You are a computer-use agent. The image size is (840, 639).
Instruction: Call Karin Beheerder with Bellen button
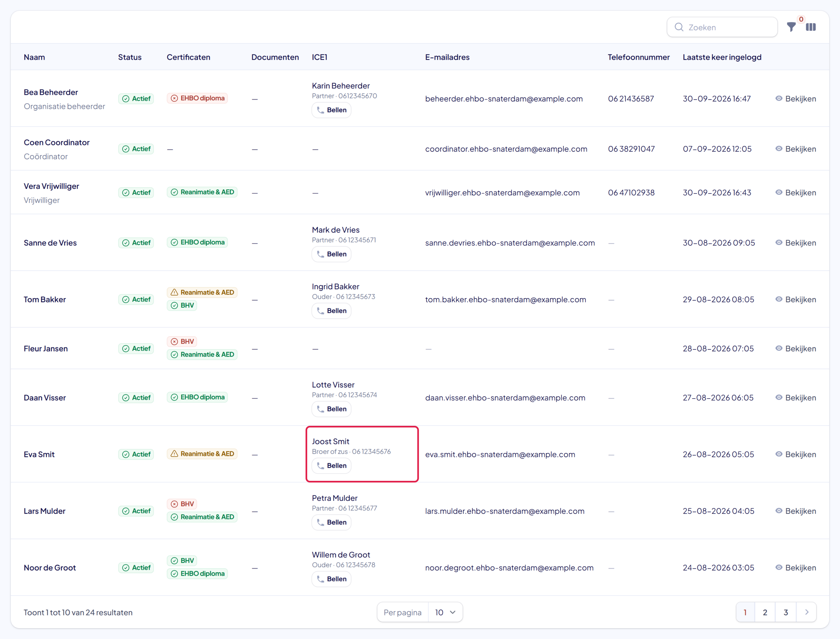(x=331, y=110)
